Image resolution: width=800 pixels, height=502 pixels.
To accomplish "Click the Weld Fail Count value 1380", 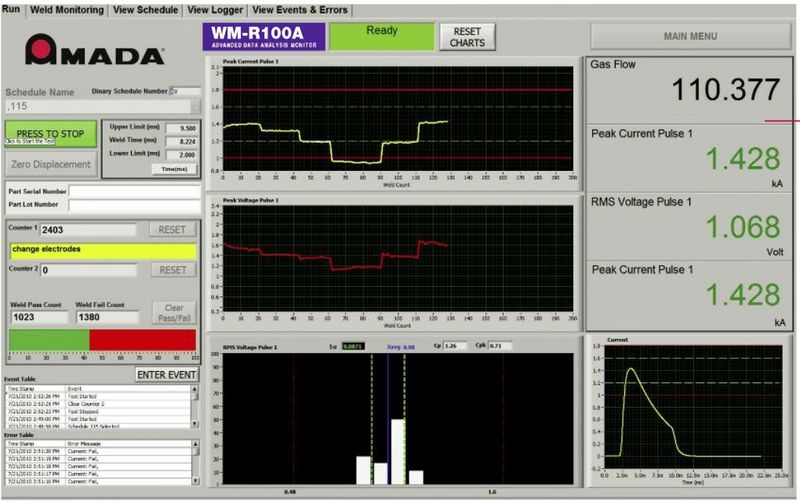I will [x=107, y=317].
